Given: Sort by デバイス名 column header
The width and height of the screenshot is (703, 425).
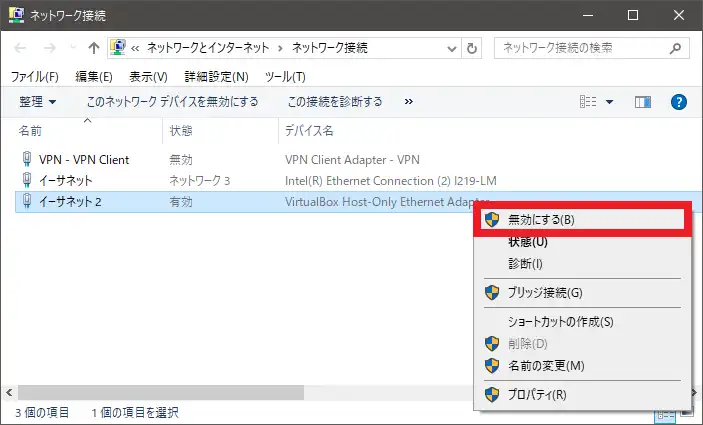Looking at the screenshot, I should pyautogui.click(x=309, y=131).
